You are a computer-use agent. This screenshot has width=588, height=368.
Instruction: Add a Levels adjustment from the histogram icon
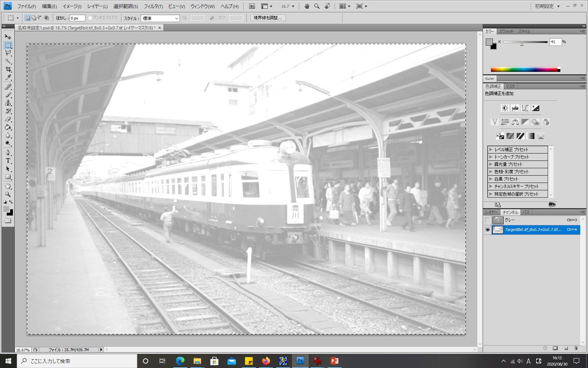[x=515, y=108]
